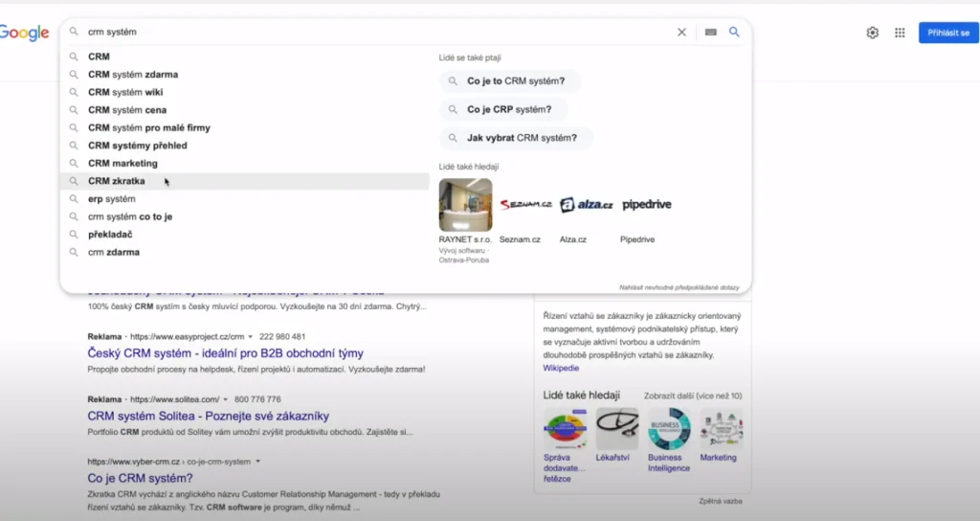The width and height of the screenshot is (980, 521).
Task: Click the blue search magnifier button
Action: point(734,32)
